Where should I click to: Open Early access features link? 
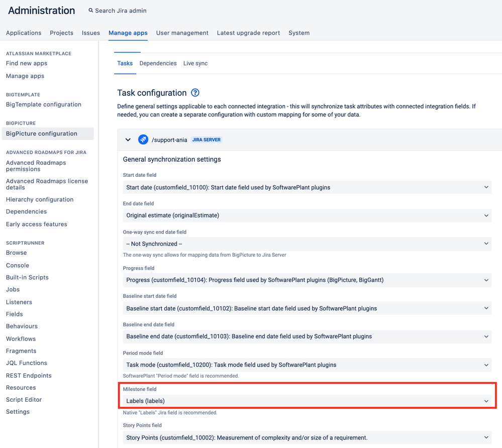[x=37, y=224]
